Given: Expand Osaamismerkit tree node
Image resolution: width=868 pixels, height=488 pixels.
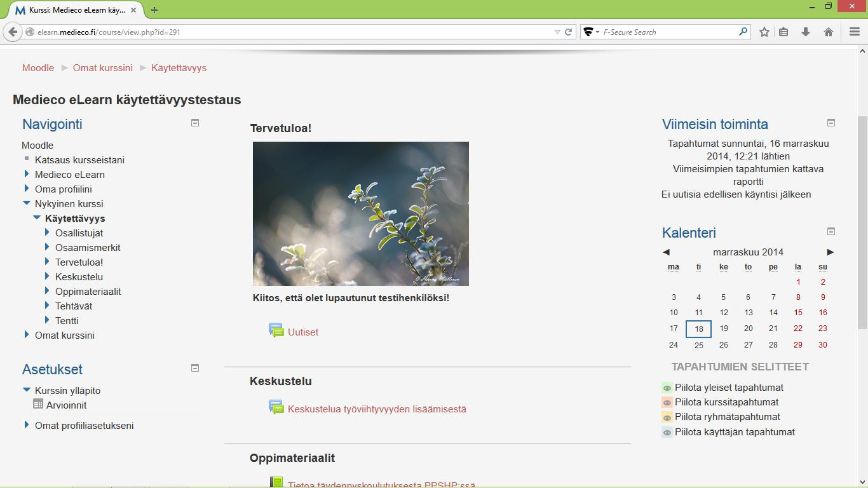Looking at the screenshot, I should [x=47, y=247].
